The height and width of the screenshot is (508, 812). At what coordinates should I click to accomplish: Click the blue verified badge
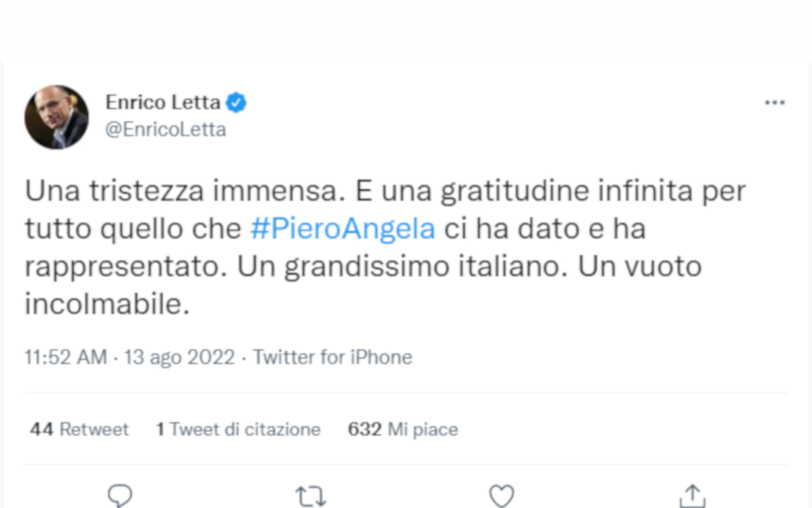pyautogui.click(x=237, y=103)
